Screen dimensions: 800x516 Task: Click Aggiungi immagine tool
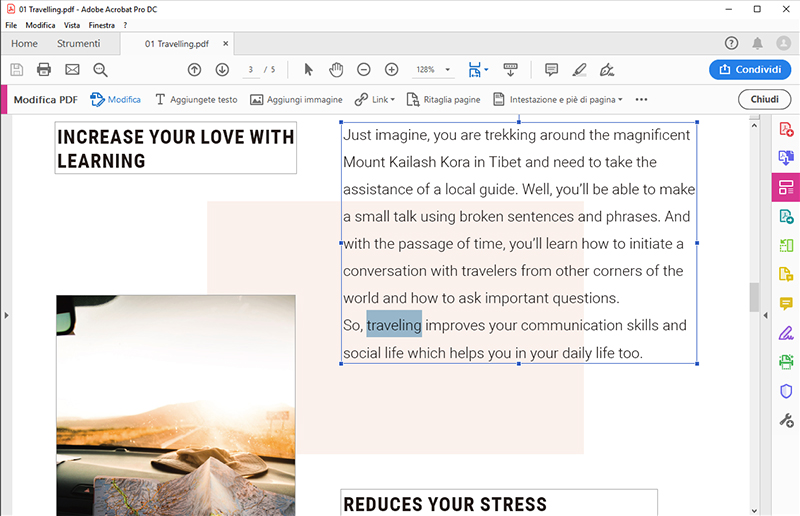click(296, 100)
